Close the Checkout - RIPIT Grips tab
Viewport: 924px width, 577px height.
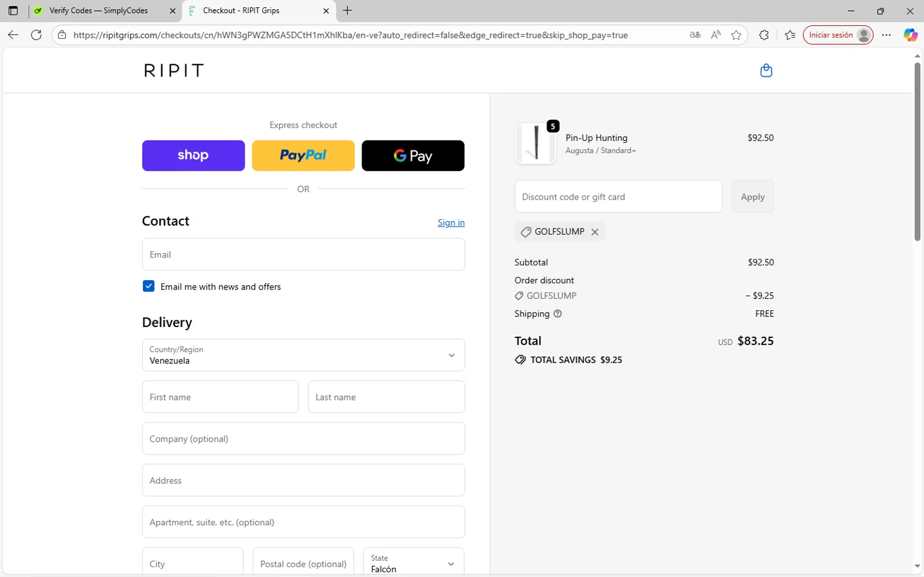[x=326, y=10]
